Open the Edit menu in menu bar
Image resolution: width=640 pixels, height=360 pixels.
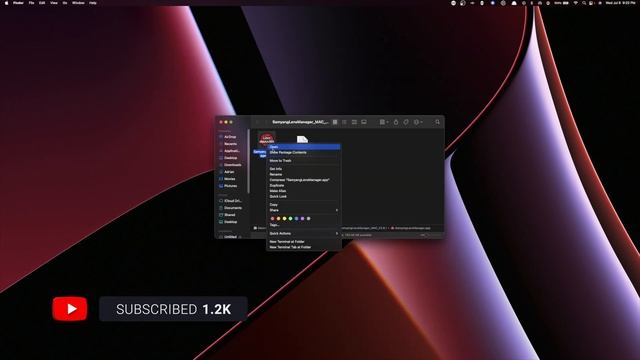tap(42, 3)
